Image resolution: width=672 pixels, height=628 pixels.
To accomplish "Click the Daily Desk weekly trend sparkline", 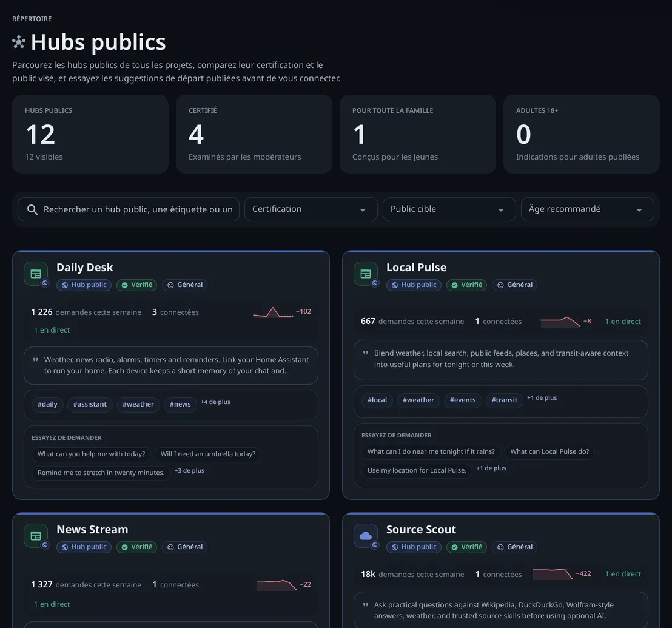I will point(273,312).
